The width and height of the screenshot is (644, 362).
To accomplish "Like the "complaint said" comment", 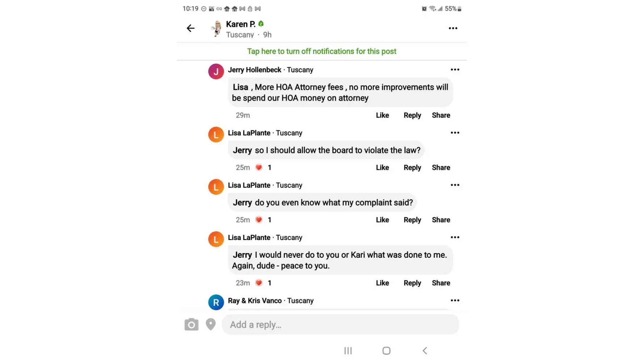I will click(382, 220).
